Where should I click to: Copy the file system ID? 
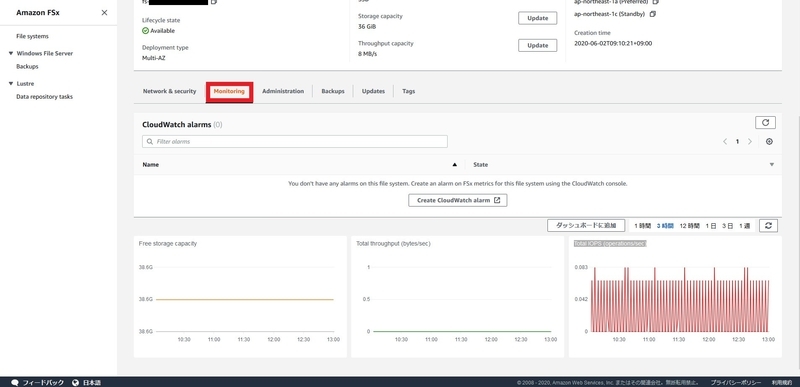tap(214, 2)
